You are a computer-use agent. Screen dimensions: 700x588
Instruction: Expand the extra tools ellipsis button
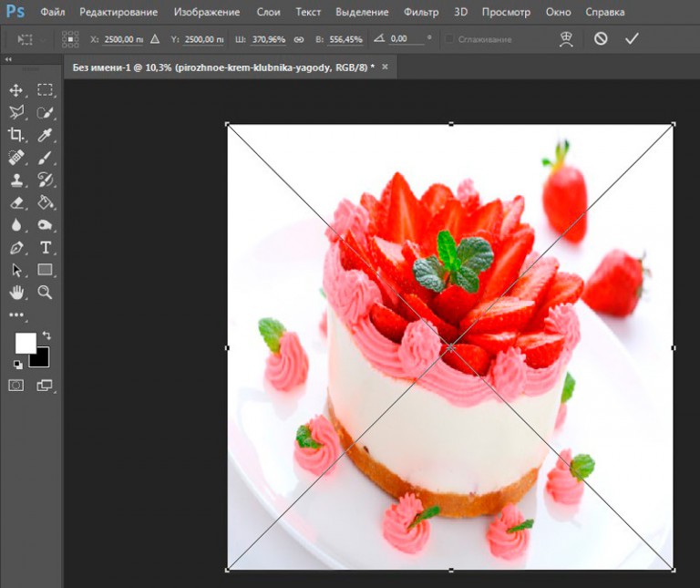pyautogui.click(x=15, y=315)
